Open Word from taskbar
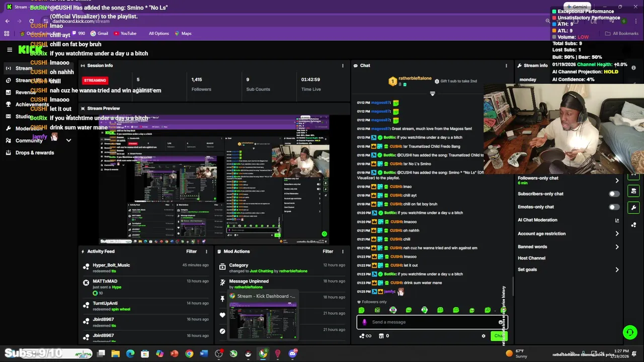 pyautogui.click(x=204, y=354)
